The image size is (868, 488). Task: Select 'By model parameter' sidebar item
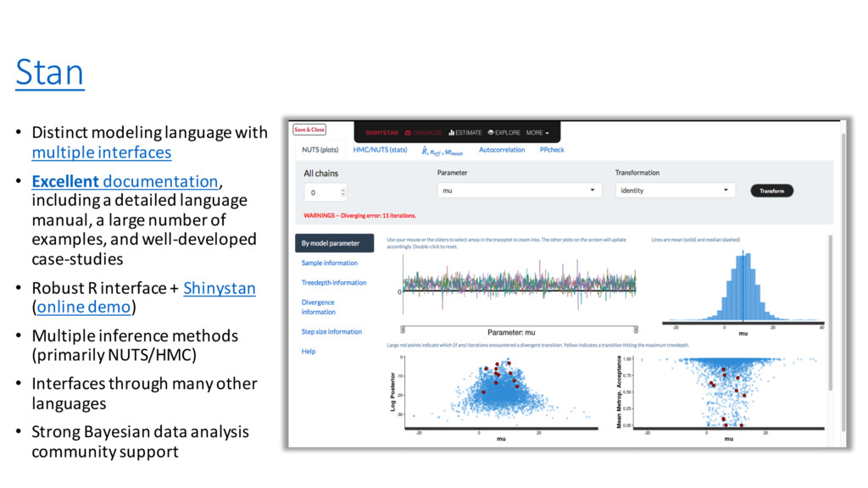coord(334,243)
